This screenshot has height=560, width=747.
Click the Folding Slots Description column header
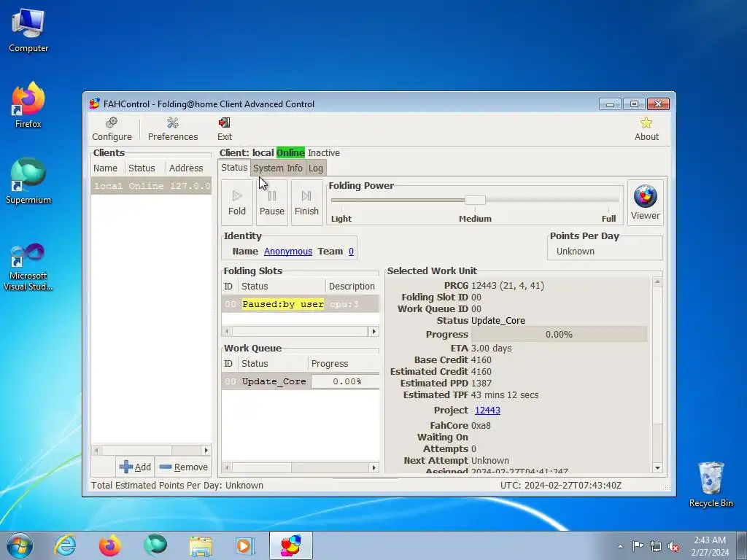coord(352,286)
